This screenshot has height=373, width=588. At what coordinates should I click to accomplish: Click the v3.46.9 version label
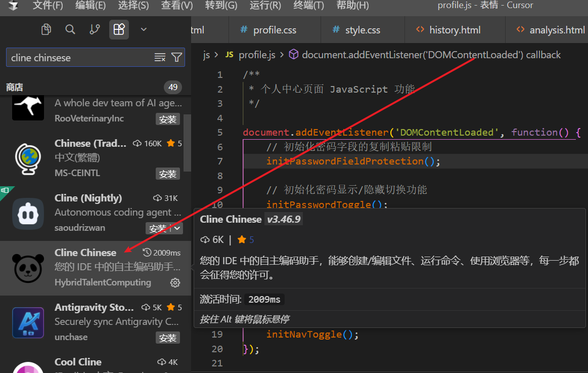pyautogui.click(x=284, y=219)
